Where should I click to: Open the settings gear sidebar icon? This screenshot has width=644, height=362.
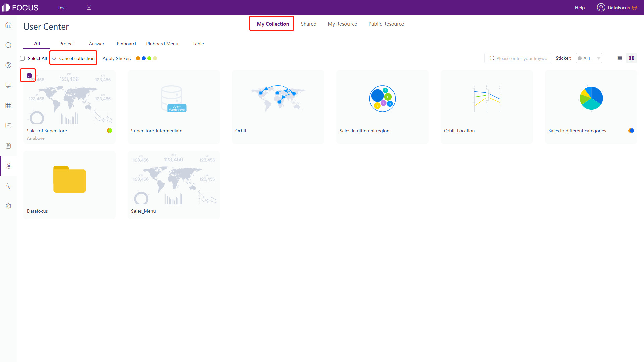point(8,206)
